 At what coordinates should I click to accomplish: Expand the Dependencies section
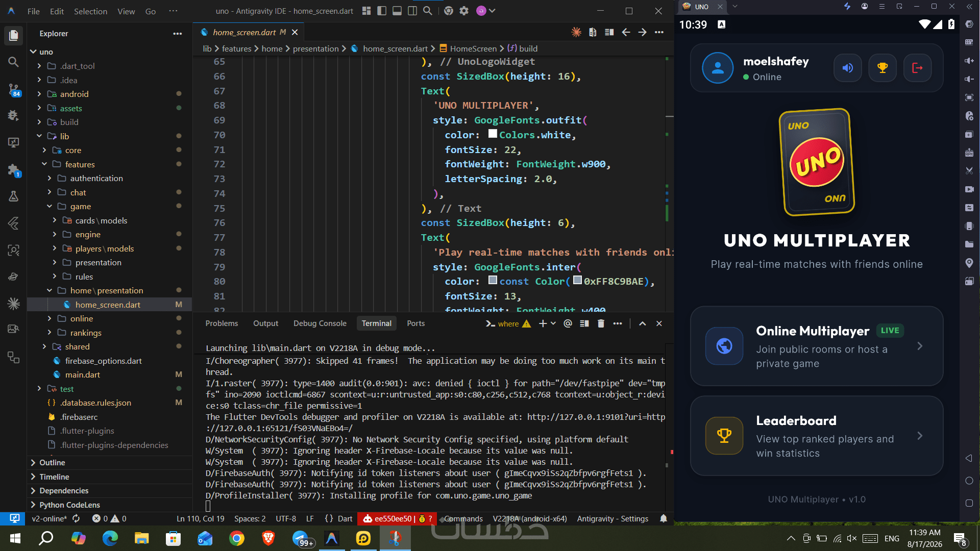110,491
